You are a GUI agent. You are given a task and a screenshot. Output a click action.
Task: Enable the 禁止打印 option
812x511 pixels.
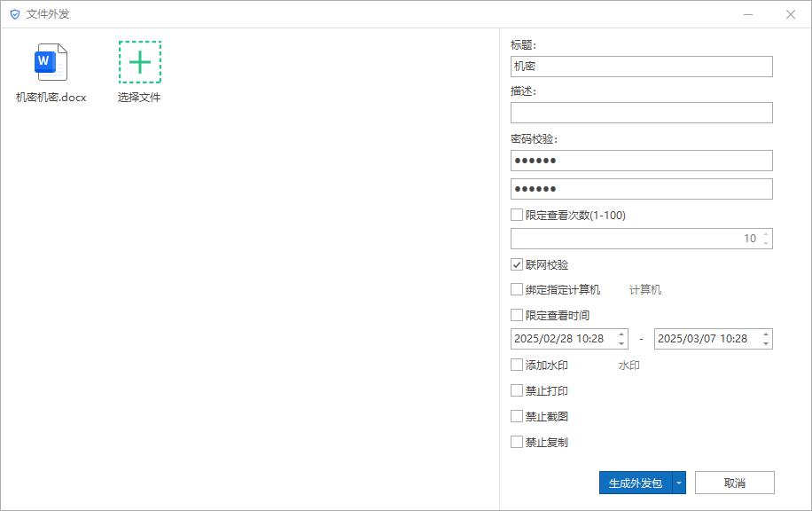coord(517,390)
